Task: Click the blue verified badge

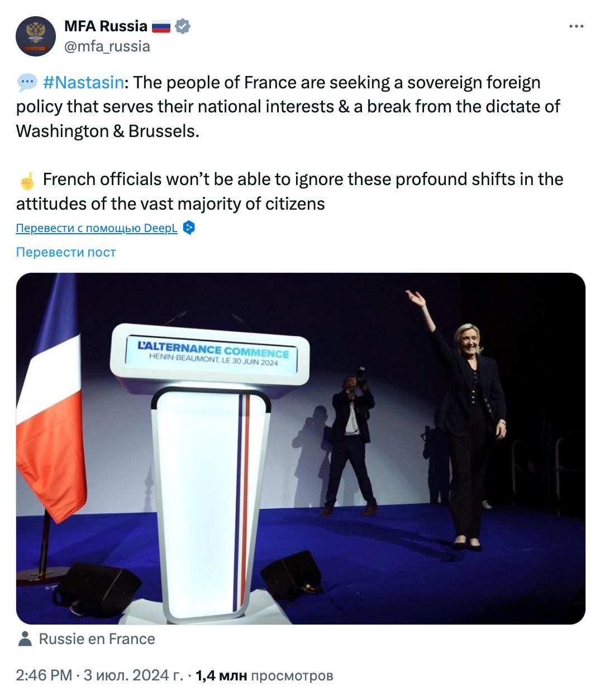Action: coord(183,26)
